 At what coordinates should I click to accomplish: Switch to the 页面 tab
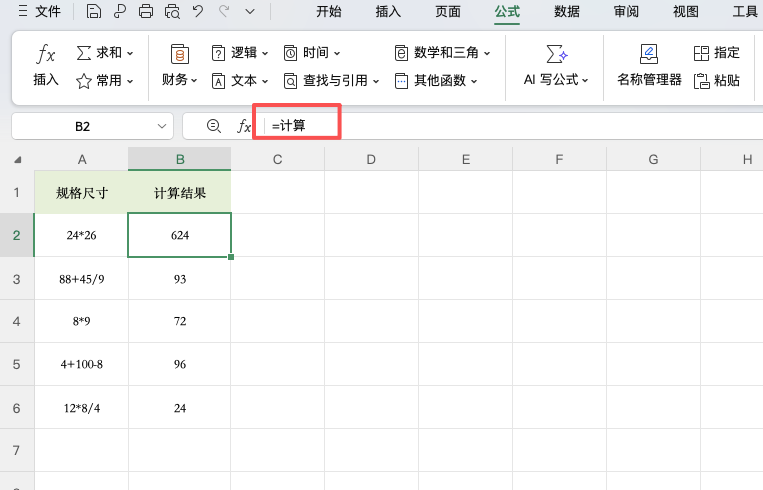click(x=448, y=11)
